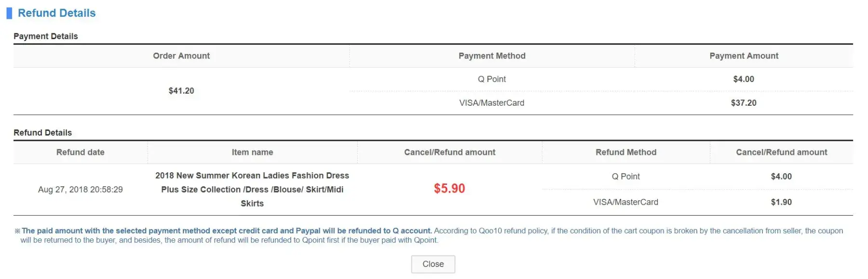868x279 pixels.
Task: Click the Item name column header
Action: click(252, 153)
